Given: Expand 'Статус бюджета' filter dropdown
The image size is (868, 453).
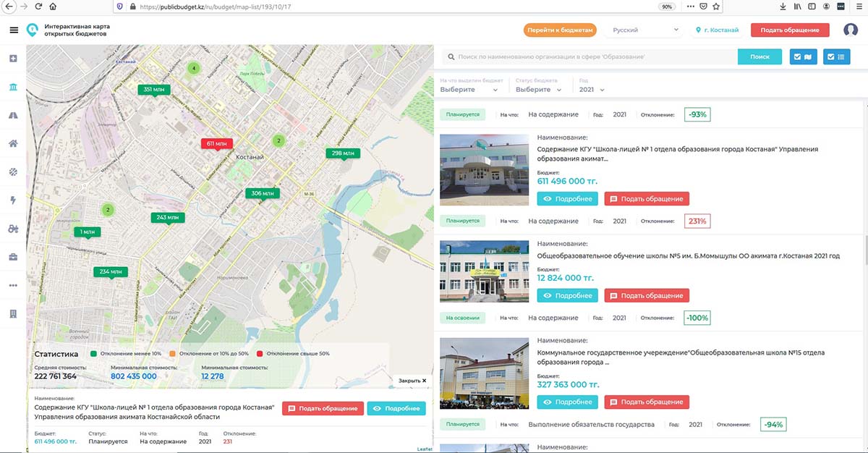Looking at the screenshot, I should [x=538, y=90].
